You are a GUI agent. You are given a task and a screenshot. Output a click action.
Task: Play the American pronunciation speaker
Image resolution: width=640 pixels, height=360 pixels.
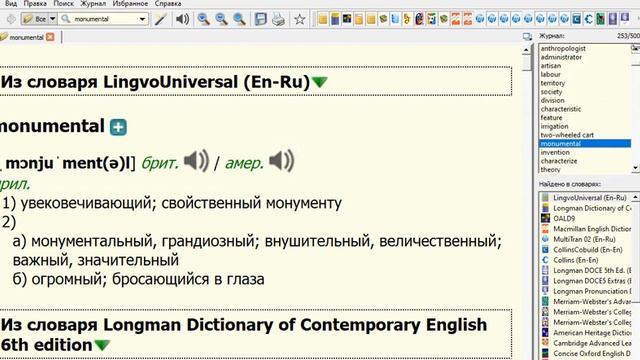point(281,161)
